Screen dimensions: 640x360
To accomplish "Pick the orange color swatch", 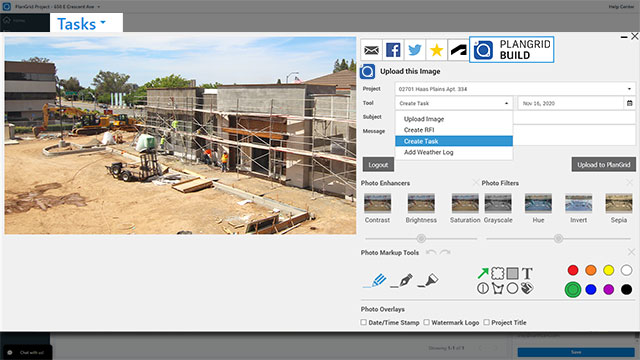I will (591, 270).
